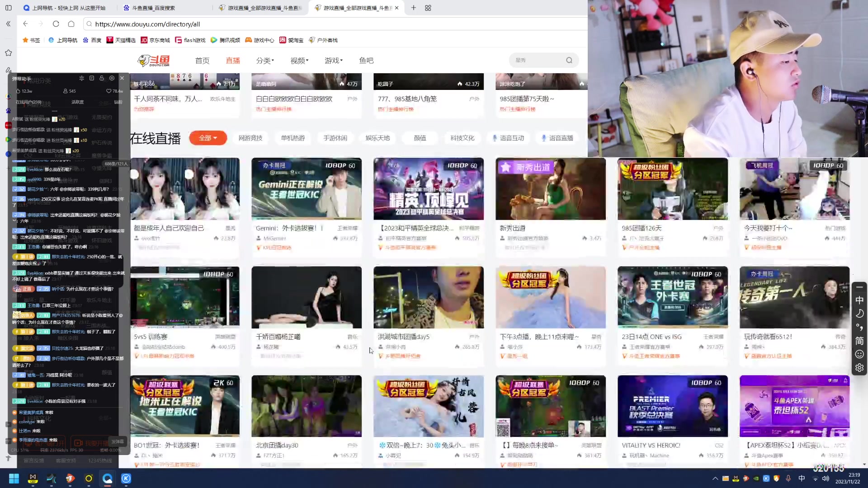Viewport: 868px width, 488px height.
Task: Select 语音互动 category filter
Action: tap(508, 138)
